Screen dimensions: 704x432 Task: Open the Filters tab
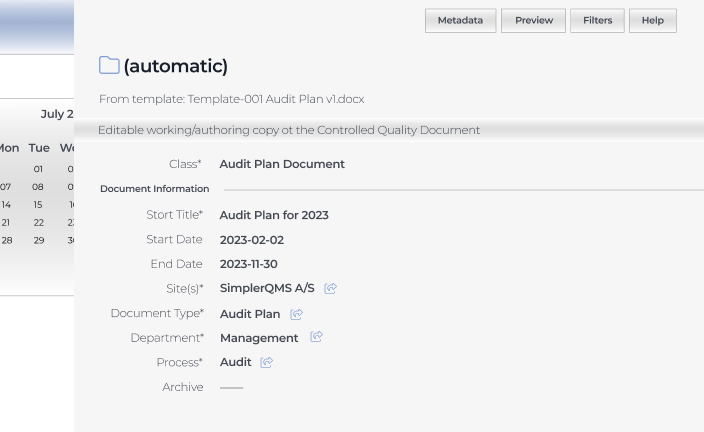pos(597,21)
